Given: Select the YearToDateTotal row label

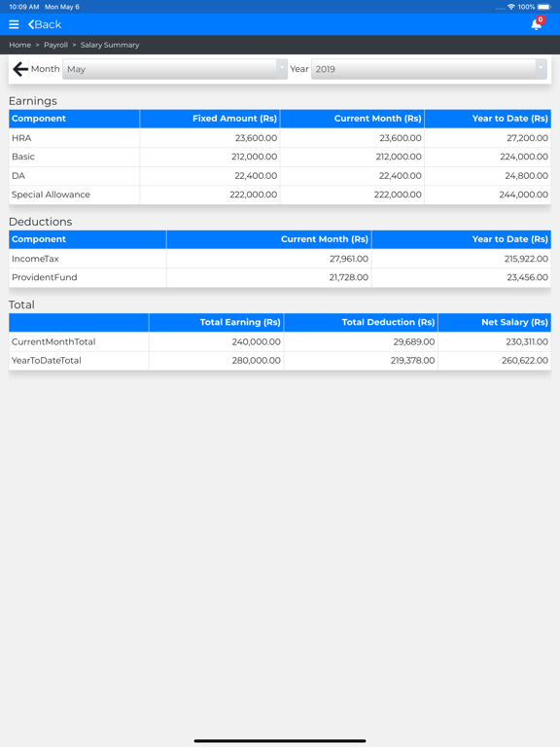Looking at the screenshot, I should (x=47, y=360).
